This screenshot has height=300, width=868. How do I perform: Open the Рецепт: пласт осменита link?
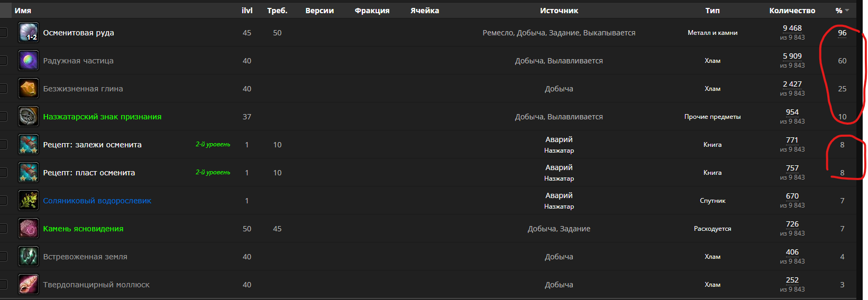(x=89, y=173)
